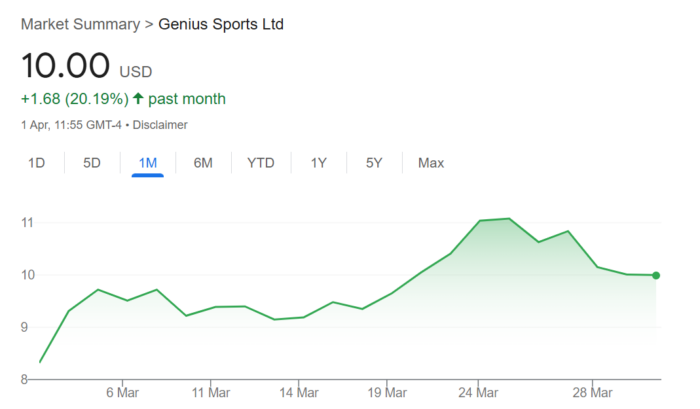Screen dimensions: 700x409
Task: Show the Max range chart
Action: tap(431, 163)
